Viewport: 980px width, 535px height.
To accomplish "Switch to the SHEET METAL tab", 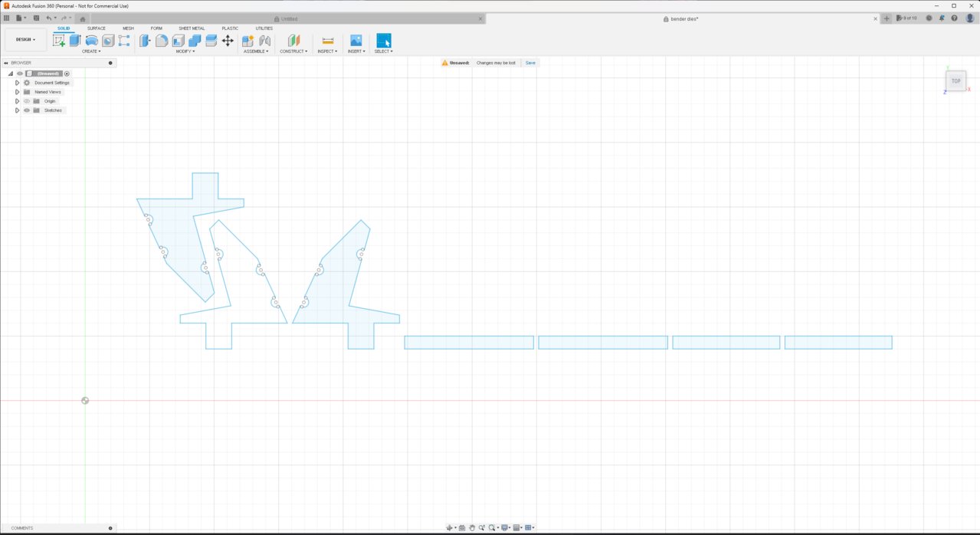I will (192, 28).
